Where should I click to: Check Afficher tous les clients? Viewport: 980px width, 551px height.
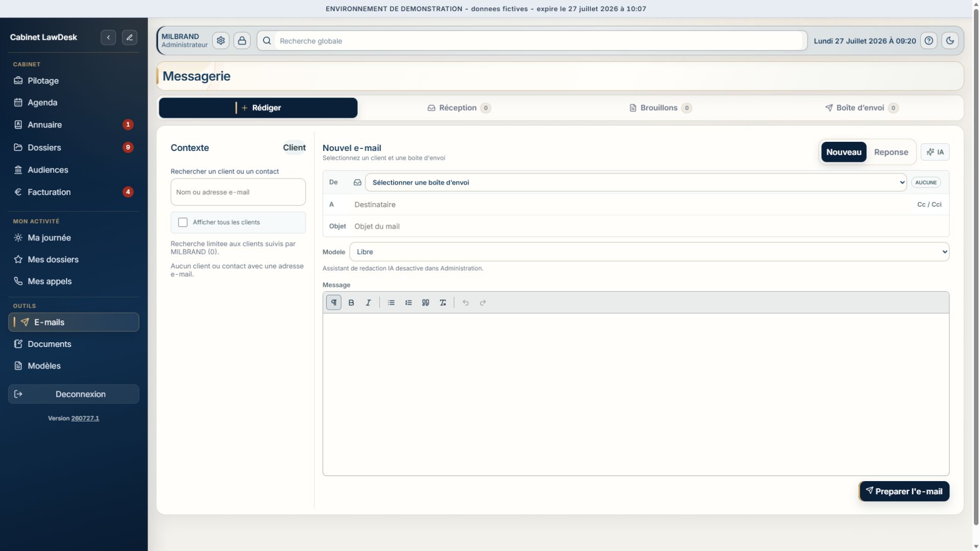(183, 222)
